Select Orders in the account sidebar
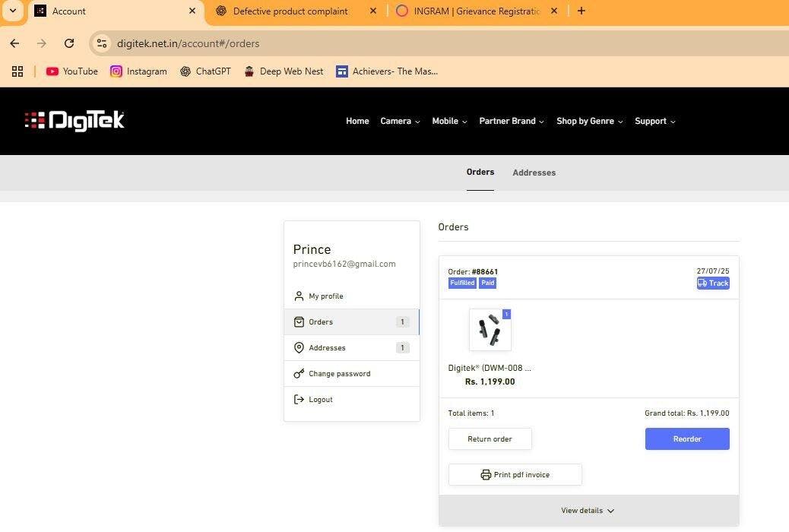 tap(352, 321)
